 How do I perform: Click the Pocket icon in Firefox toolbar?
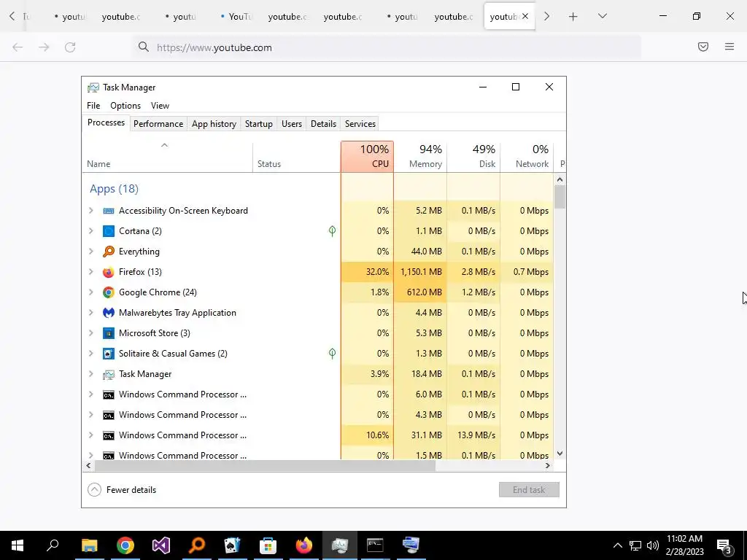pos(703,47)
